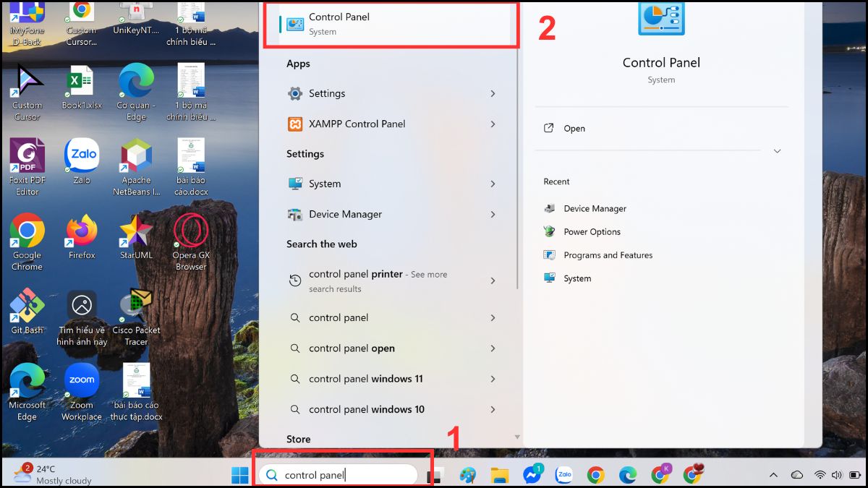868x488 pixels.
Task: Show hidden tray icons chevron
Action: pyautogui.click(x=773, y=475)
